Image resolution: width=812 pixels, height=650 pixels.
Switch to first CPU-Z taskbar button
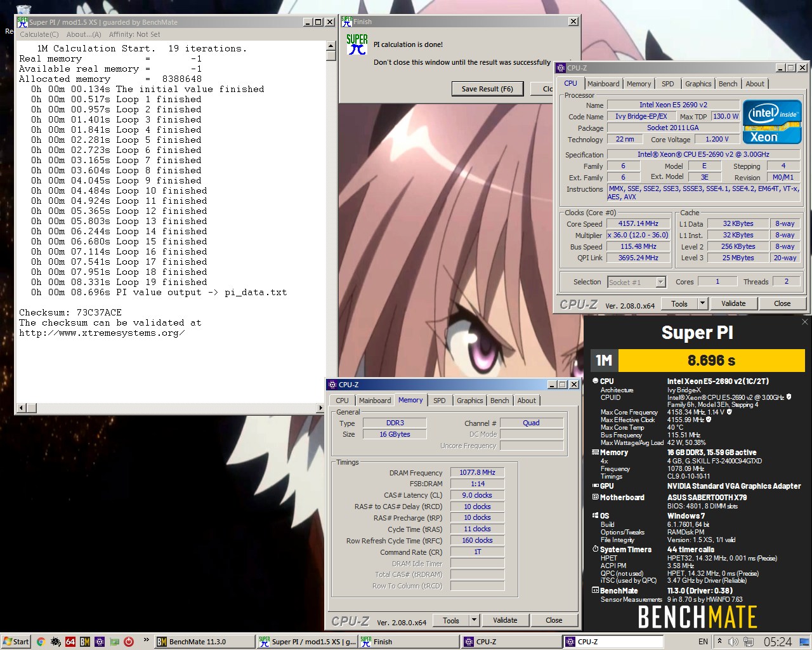tap(512, 642)
